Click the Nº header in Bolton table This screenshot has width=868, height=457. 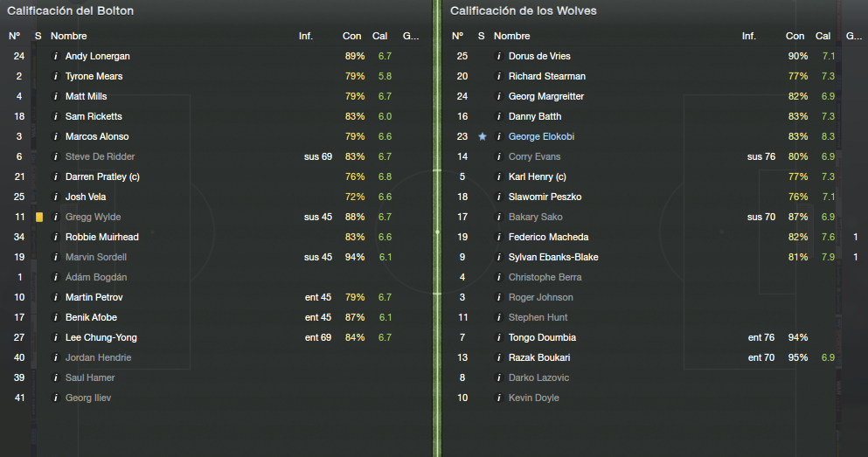14,36
